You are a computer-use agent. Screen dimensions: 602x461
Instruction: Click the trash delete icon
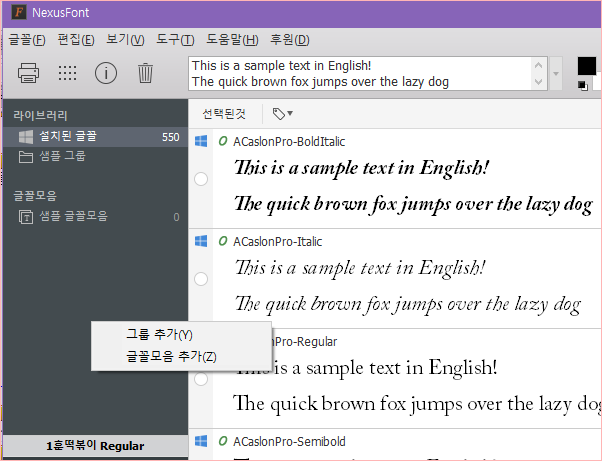145,73
